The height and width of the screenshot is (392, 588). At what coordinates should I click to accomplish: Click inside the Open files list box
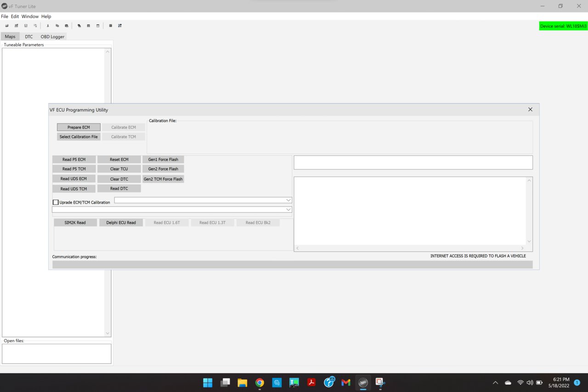point(57,353)
